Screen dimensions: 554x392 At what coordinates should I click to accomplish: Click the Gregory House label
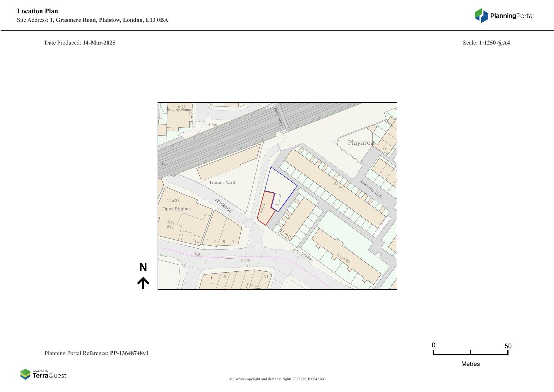click(x=179, y=110)
